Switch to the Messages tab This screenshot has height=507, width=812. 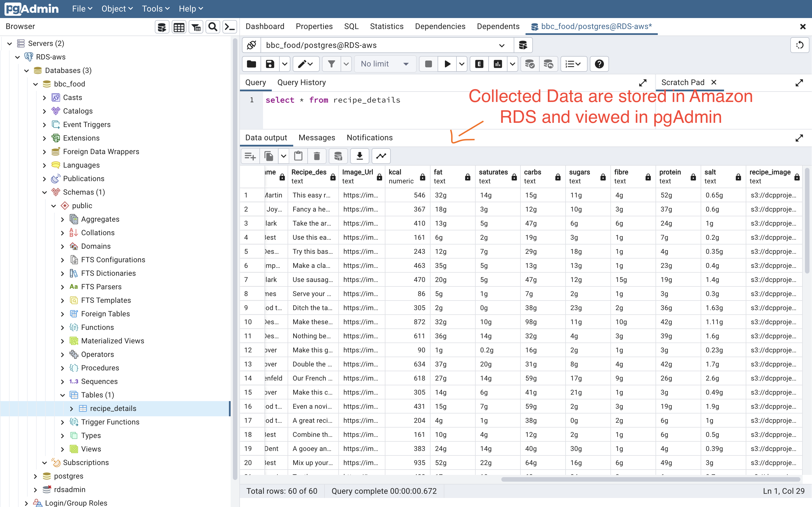pos(316,137)
